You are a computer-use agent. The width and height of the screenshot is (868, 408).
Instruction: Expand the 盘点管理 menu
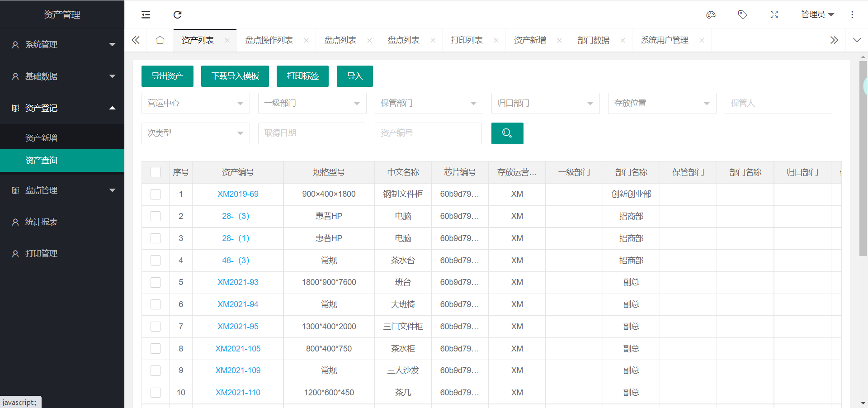(x=62, y=190)
